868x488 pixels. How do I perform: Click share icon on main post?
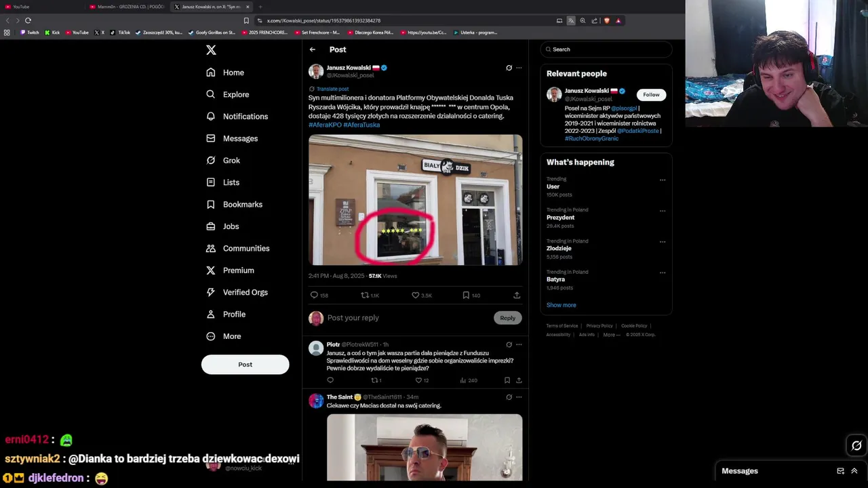coord(517,296)
